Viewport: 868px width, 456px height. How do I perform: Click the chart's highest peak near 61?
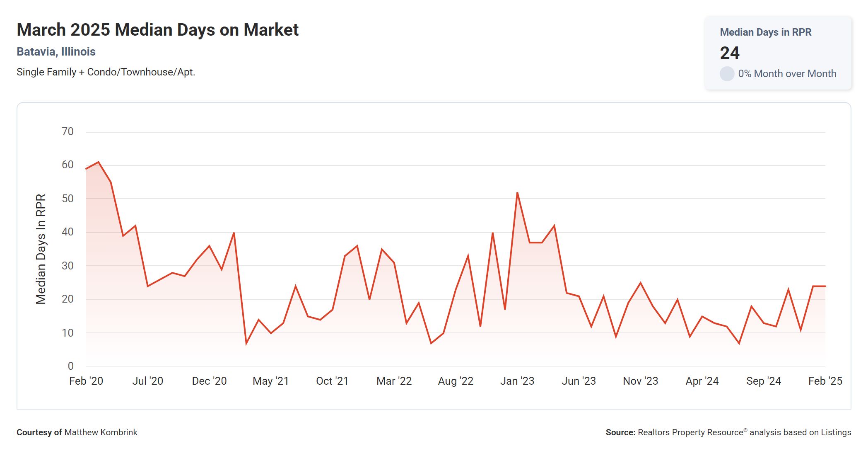(x=98, y=162)
